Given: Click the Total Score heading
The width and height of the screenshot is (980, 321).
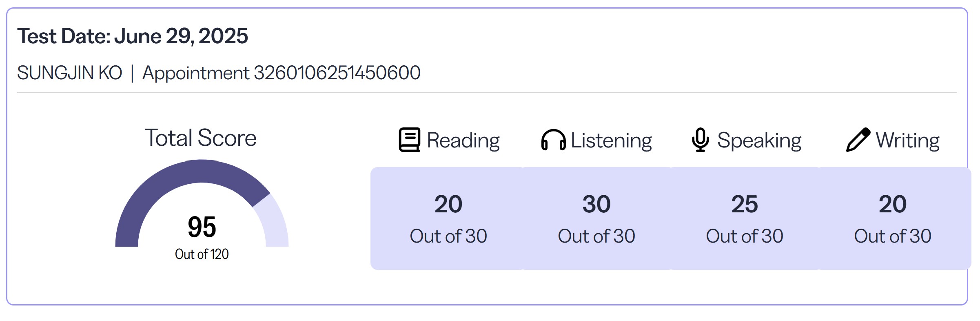Looking at the screenshot, I should point(201,138).
